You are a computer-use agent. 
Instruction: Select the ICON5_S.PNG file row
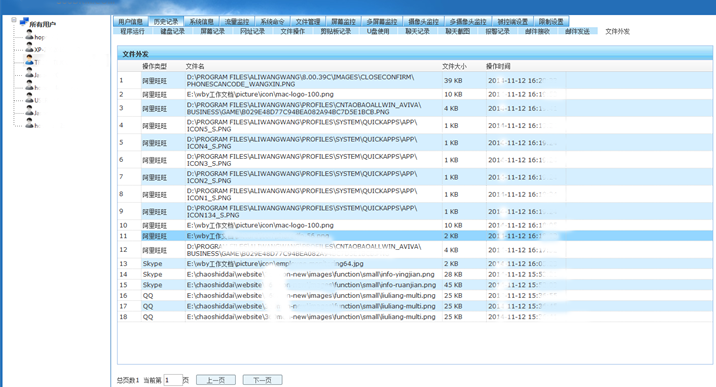point(415,126)
